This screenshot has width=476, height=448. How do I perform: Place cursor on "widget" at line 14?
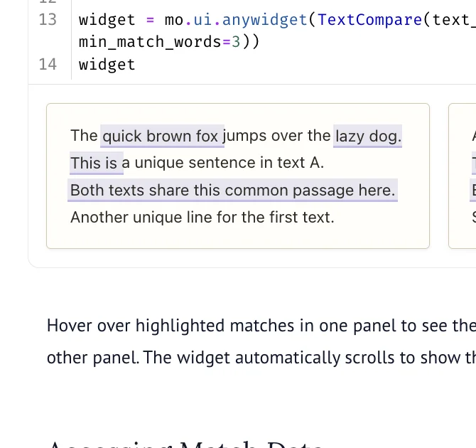pos(107,65)
